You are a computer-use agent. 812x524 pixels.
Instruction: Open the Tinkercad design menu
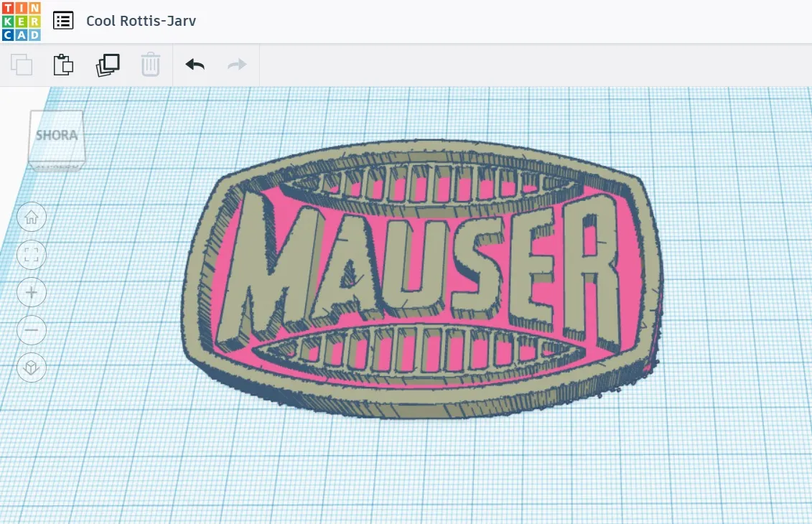pos(62,20)
